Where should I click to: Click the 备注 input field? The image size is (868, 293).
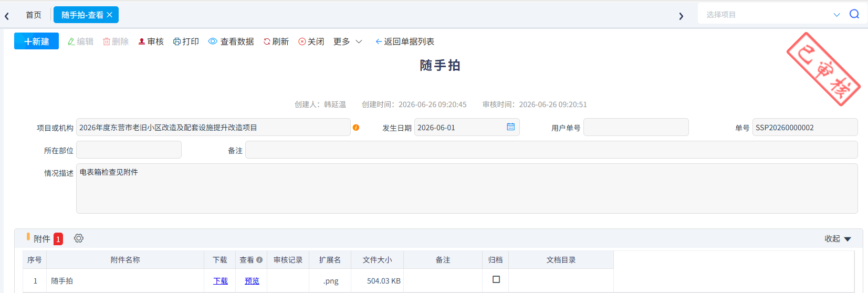551,150
